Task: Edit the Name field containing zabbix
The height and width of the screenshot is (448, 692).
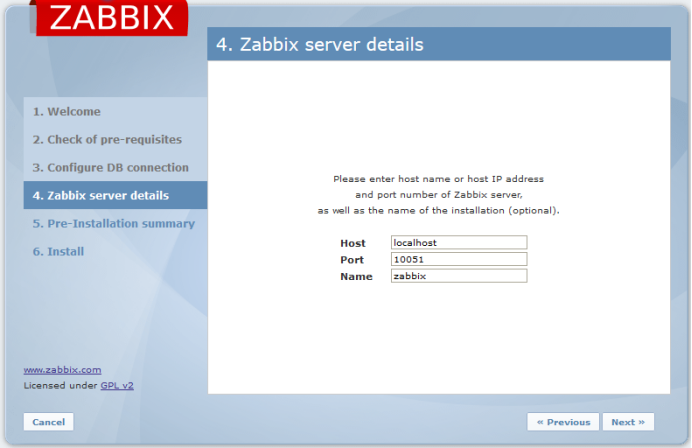Action: pos(459,276)
